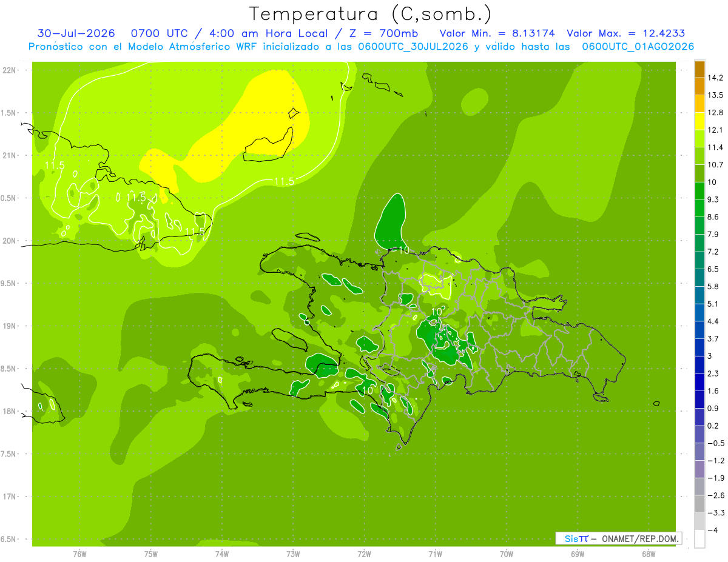Click the '22N' latitude axis label
Viewport: 728px width, 562px height.
click(x=10, y=70)
